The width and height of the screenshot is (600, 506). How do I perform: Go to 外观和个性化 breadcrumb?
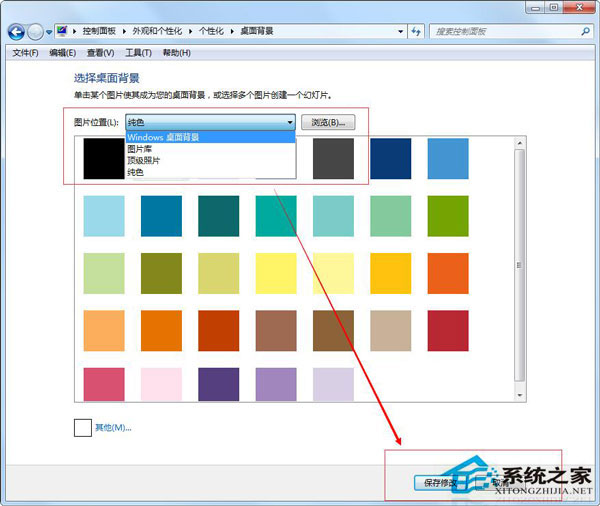click(x=157, y=31)
